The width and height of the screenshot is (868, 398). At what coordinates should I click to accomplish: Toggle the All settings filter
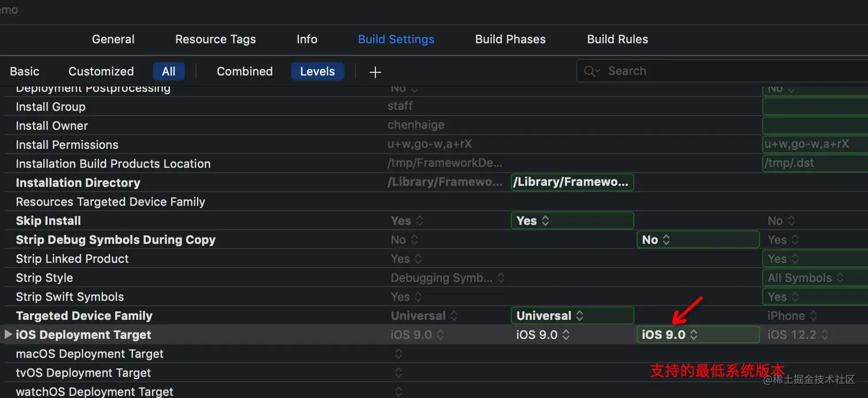coord(169,72)
